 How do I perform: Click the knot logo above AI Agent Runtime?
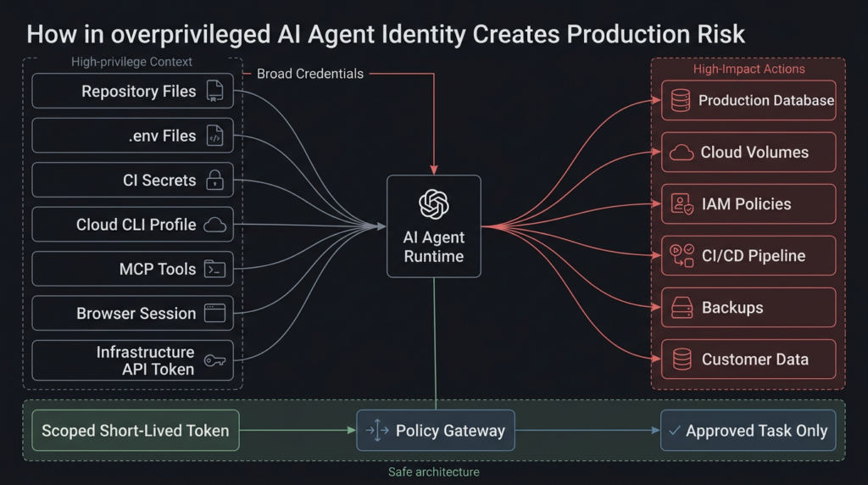[434, 204]
